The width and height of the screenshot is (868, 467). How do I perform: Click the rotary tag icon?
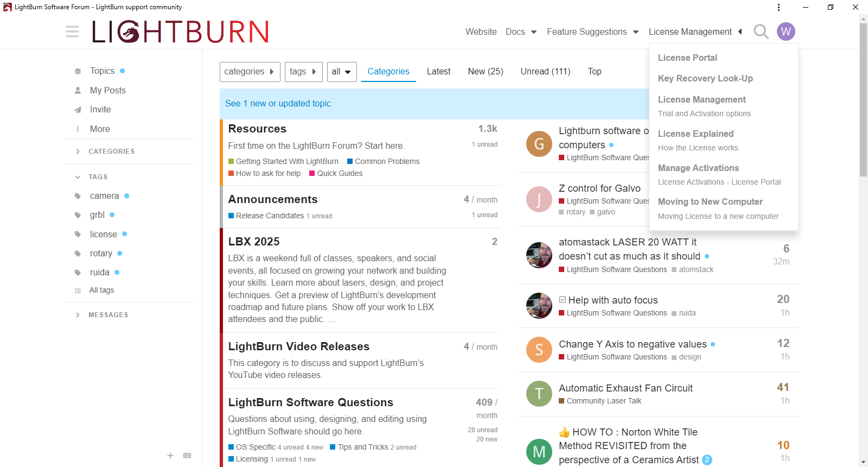click(78, 254)
